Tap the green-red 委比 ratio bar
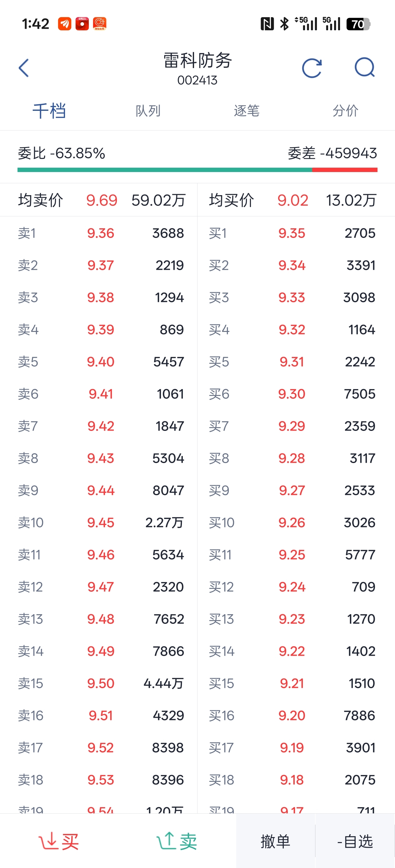The image size is (395, 868). click(197, 170)
